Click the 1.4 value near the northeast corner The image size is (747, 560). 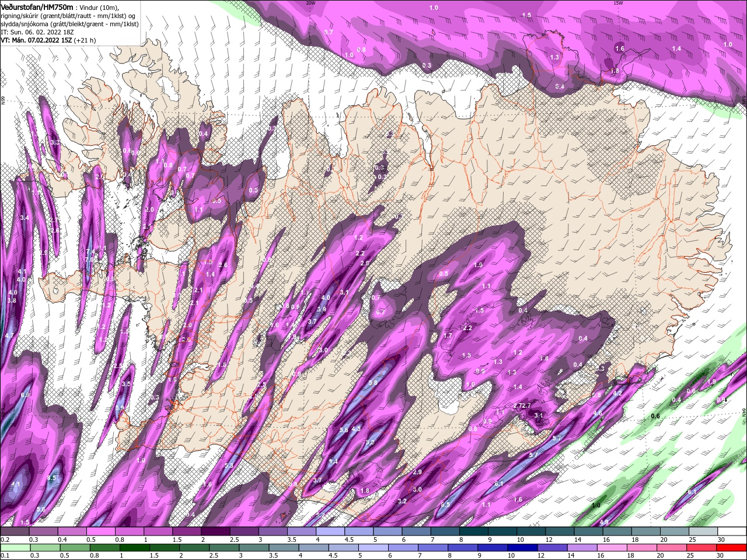coord(677,48)
